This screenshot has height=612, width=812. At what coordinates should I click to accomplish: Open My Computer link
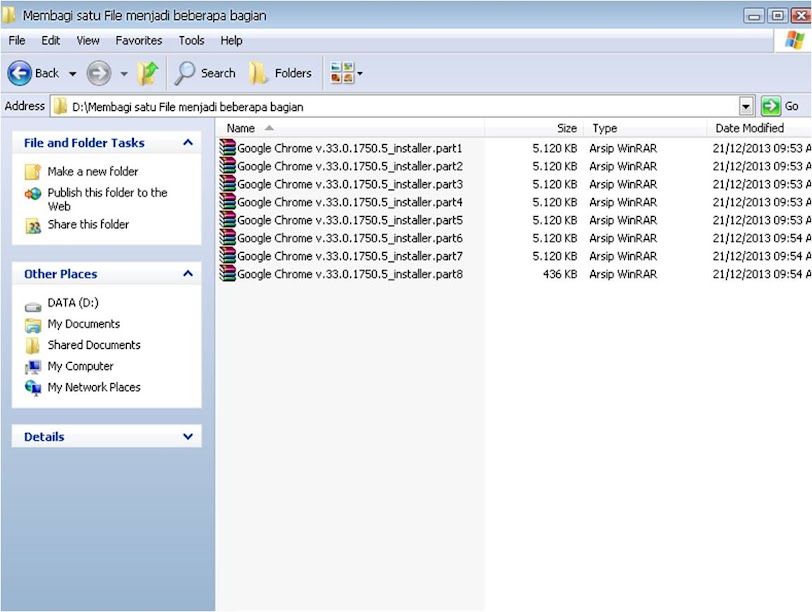tap(80, 366)
